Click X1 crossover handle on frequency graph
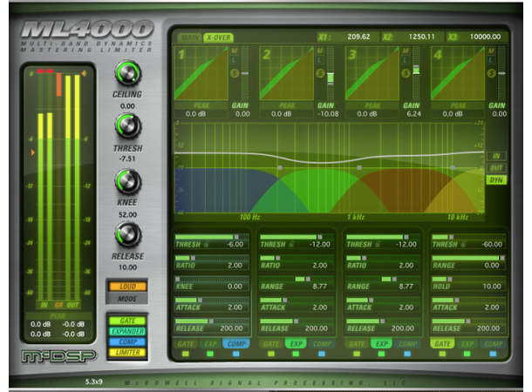Viewport: 532px width, 392px height. (280, 167)
